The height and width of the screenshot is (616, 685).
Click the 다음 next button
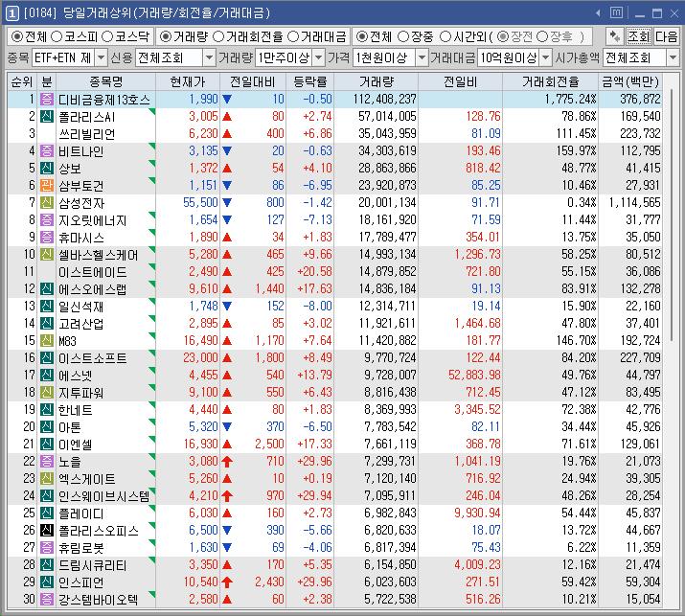click(666, 36)
